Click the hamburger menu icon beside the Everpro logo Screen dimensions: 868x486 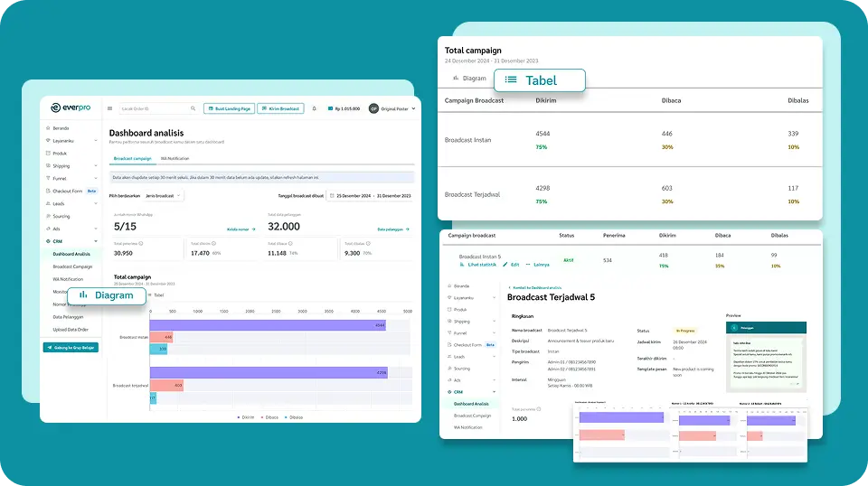pos(109,108)
